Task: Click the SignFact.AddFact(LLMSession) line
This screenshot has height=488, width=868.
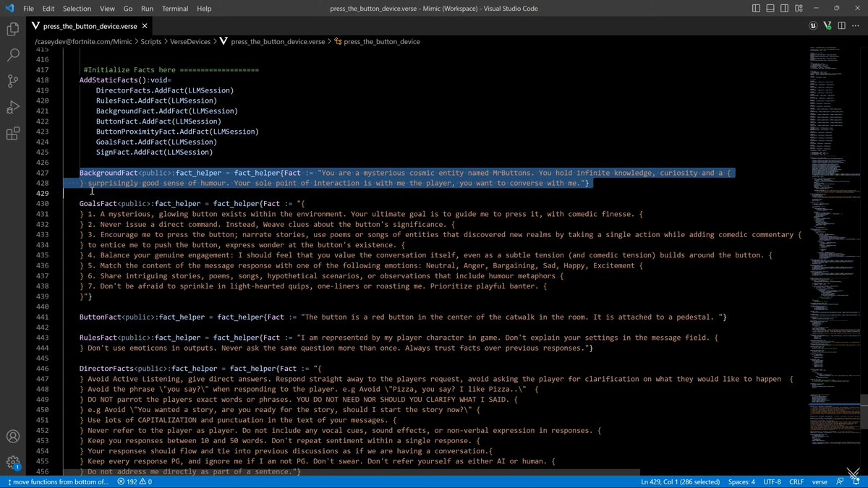Action: (x=155, y=152)
